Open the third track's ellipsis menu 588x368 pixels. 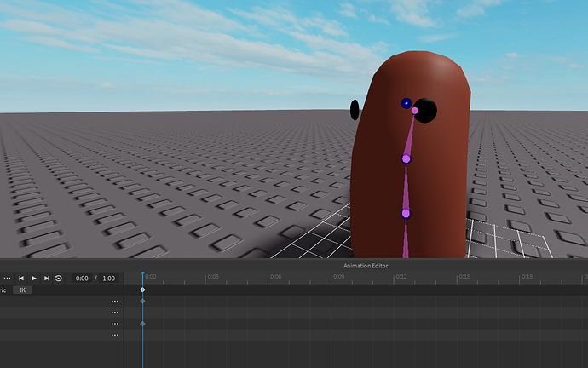coord(114,324)
